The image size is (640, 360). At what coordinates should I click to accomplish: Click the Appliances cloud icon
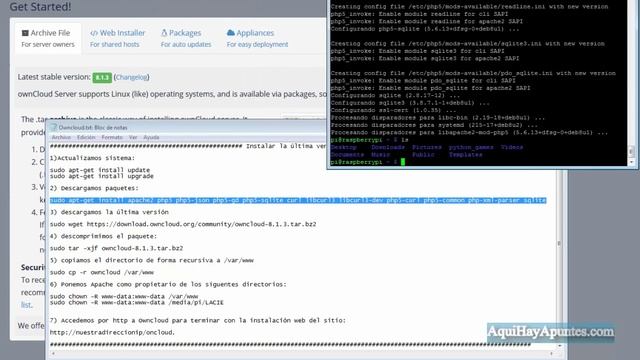click(x=231, y=33)
